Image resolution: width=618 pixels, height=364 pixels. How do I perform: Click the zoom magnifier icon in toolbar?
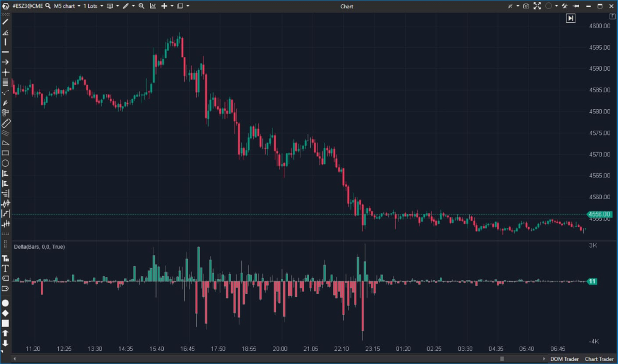pyautogui.click(x=142, y=6)
